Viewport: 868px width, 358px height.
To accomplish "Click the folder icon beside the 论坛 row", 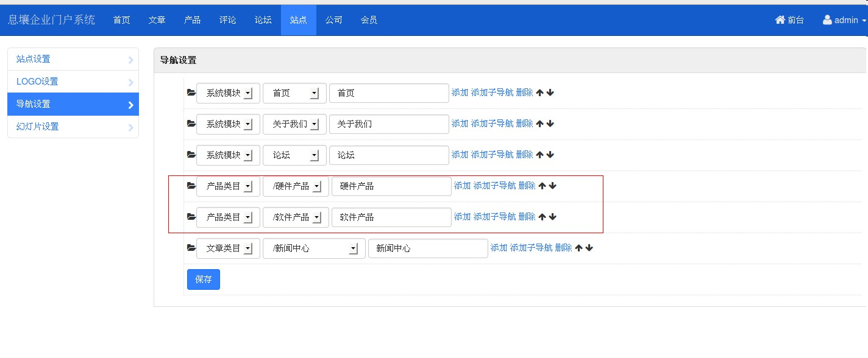I will coord(191,155).
